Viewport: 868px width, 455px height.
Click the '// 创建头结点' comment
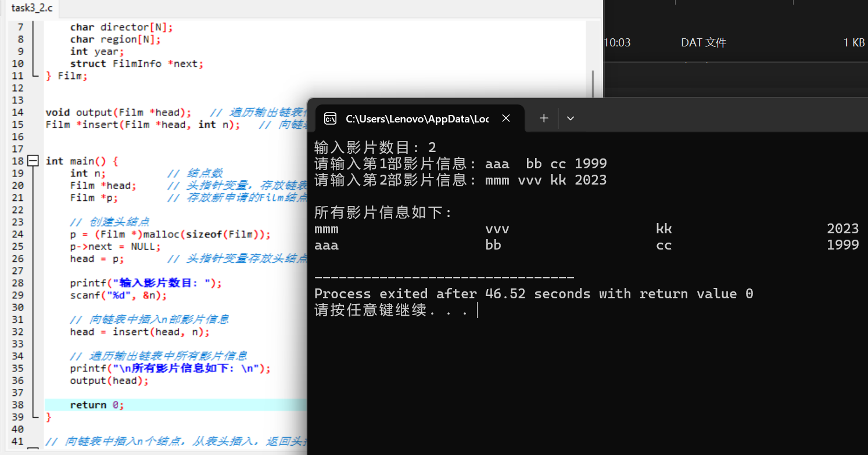coord(110,222)
